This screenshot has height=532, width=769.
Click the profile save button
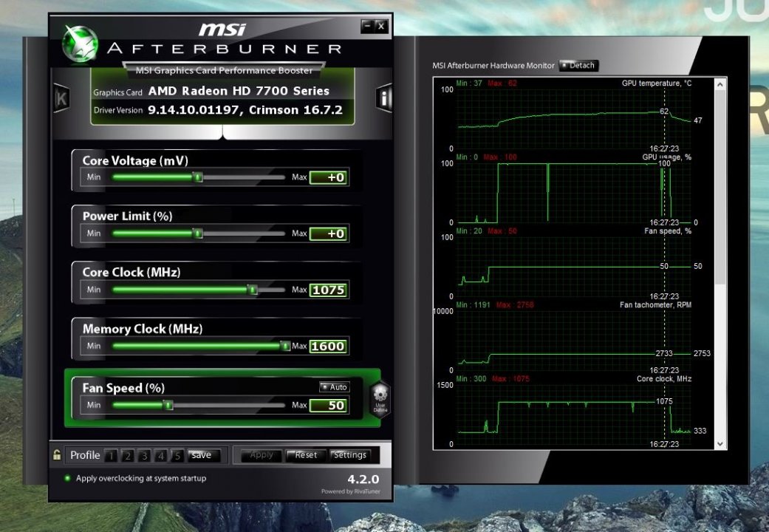coord(202,455)
